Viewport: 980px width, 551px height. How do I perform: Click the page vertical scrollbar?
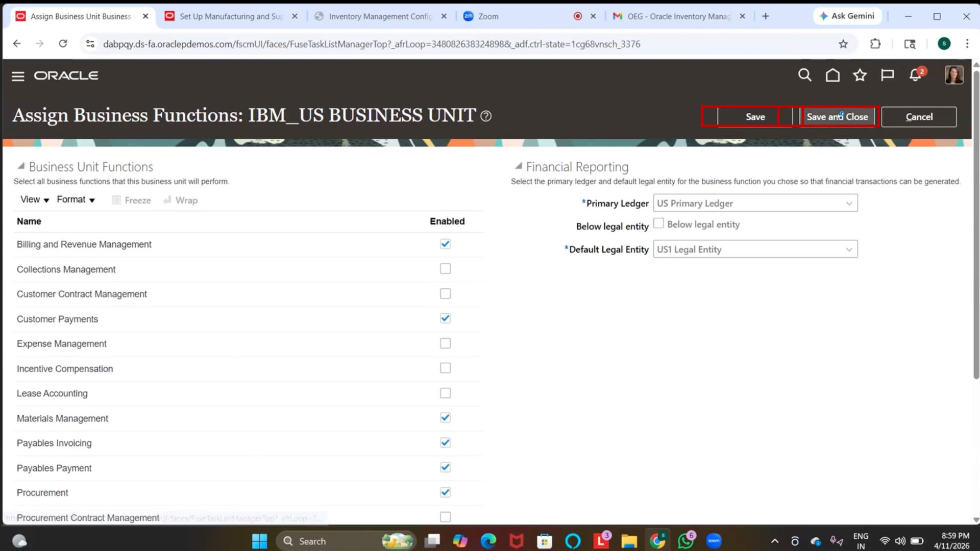[976, 224]
